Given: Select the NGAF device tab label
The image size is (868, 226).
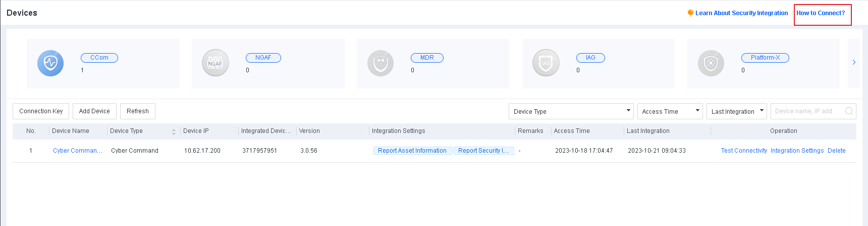Looking at the screenshot, I should [263, 58].
